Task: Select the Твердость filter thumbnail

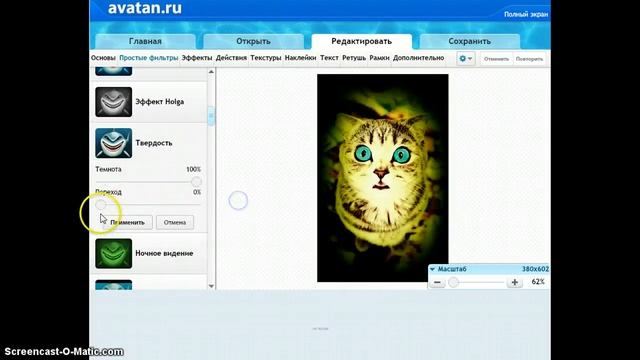Action: [x=113, y=143]
